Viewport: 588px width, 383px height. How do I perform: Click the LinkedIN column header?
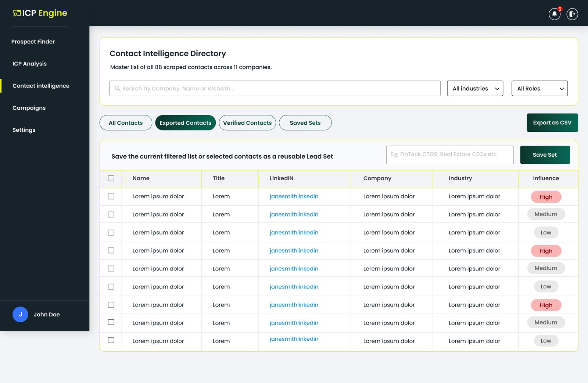pos(282,178)
